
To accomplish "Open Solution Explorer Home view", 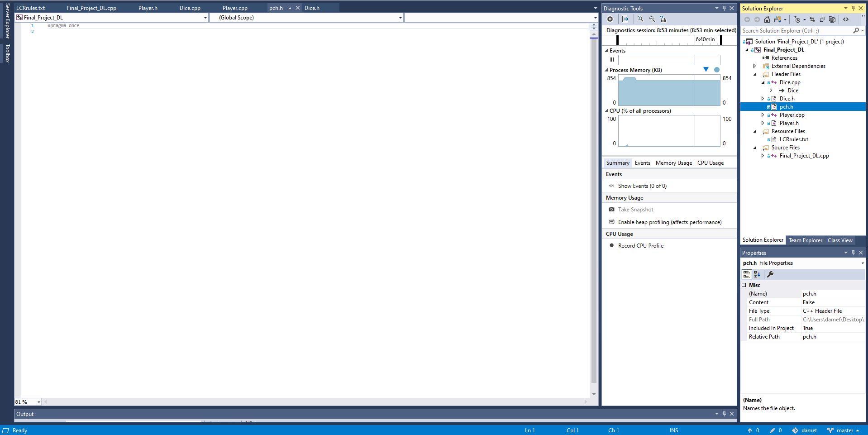I will coord(768,19).
